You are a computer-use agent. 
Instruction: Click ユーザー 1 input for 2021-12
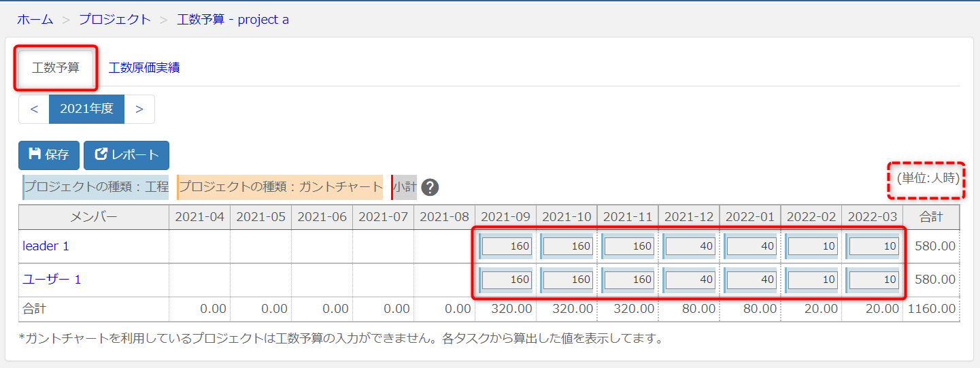click(690, 280)
